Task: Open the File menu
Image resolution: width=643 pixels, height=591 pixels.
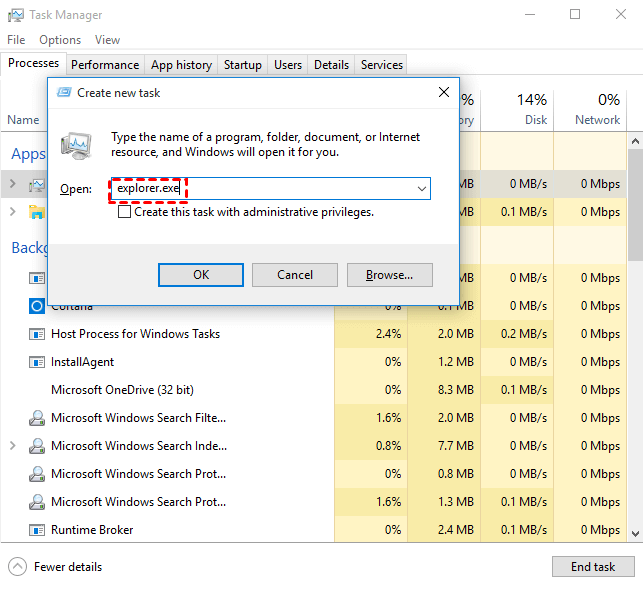Action: tap(16, 40)
